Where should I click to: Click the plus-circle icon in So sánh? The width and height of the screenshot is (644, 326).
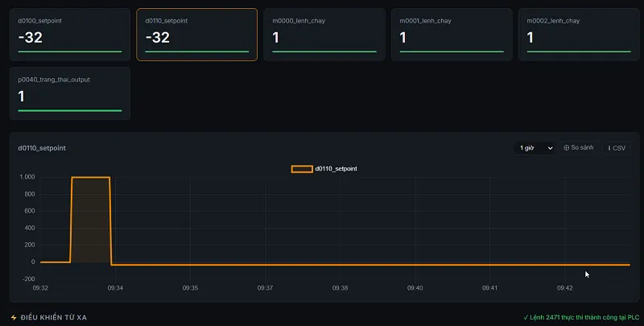[x=567, y=148]
